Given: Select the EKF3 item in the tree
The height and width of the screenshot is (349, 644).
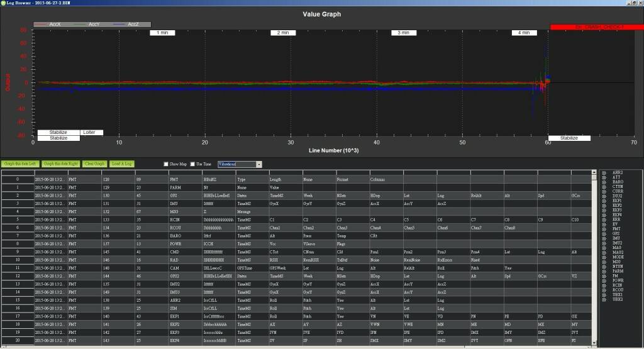Looking at the screenshot, I should (618, 210).
